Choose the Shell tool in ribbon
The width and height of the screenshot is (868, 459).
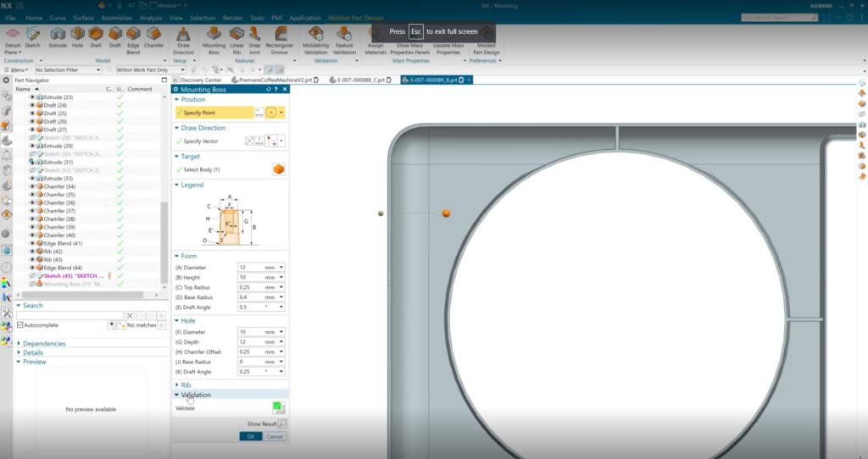95,34
